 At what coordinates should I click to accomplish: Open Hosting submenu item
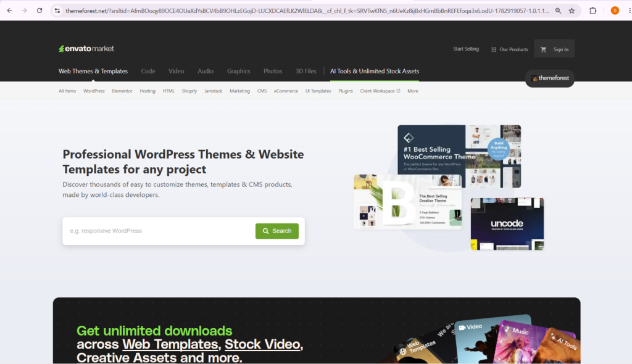tap(148, 91)
